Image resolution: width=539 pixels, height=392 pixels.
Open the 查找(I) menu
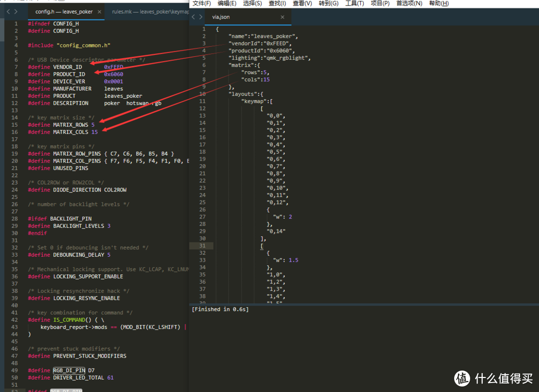pos(277,3)
